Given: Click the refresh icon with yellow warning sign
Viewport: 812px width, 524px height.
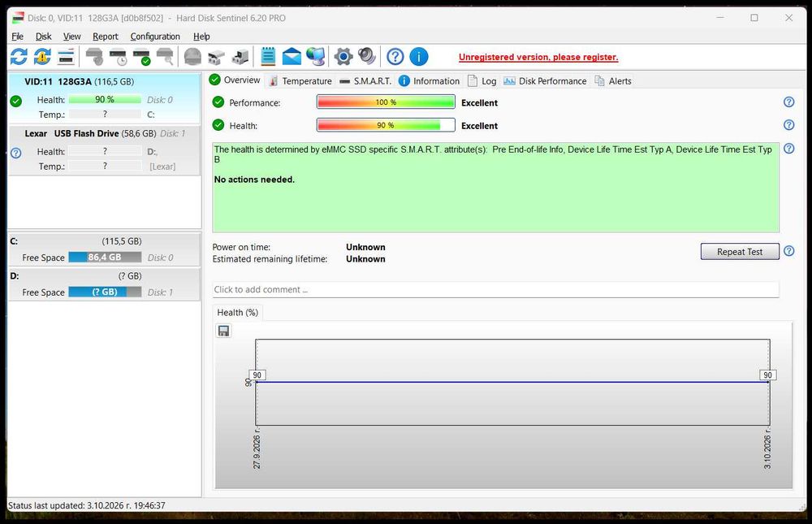Looking at the screenshot, I should click(42, 57).
